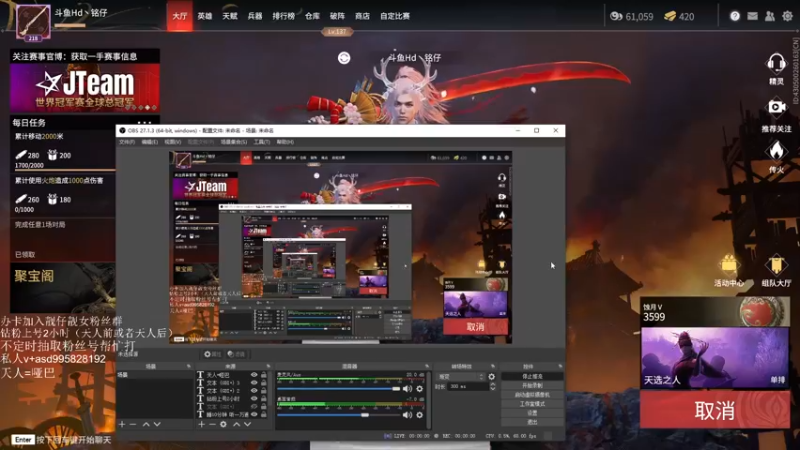Open the 精灵 headset icon
This screenshot has height=450, width=800.
[776, 64]
